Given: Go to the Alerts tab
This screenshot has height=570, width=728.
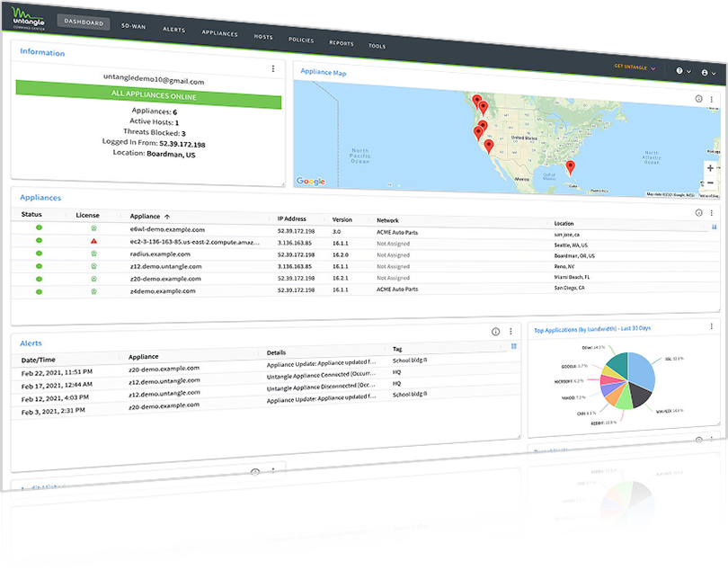Looking at the screenshot, I should 173,30.
